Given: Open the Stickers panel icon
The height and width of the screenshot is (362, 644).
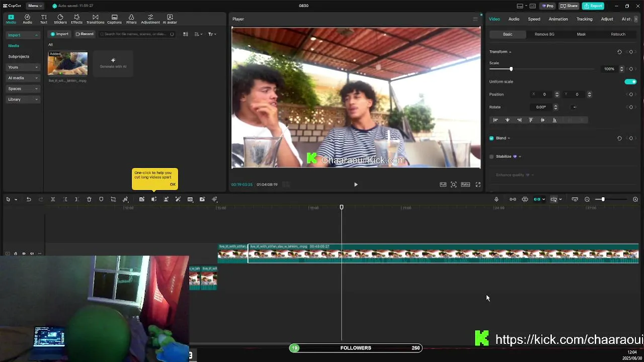Looking at the screenshot, I should point(60,19).
